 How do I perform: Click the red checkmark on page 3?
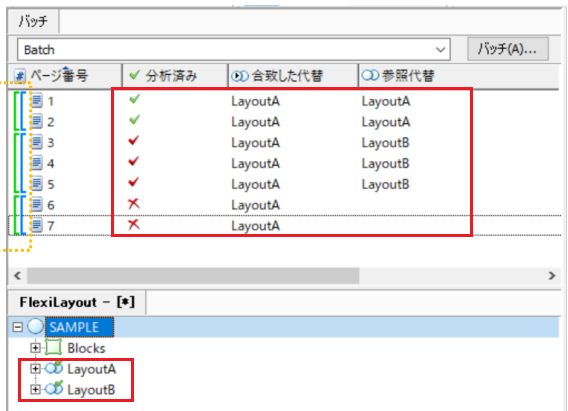coord(134,141)
